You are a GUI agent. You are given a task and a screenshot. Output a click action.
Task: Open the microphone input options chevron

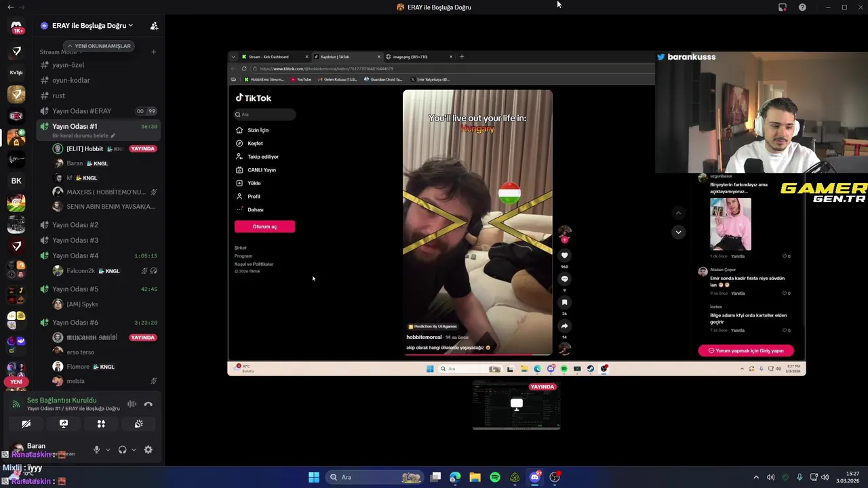pos(108,449)
